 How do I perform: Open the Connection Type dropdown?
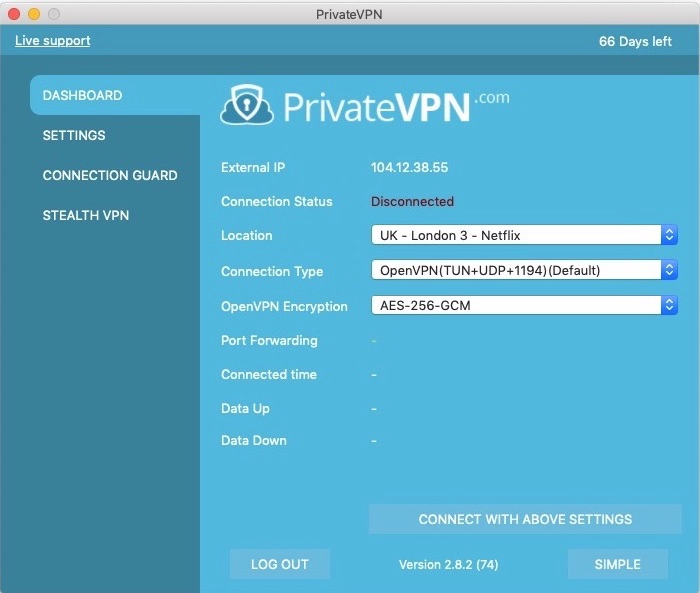[524, 270]
